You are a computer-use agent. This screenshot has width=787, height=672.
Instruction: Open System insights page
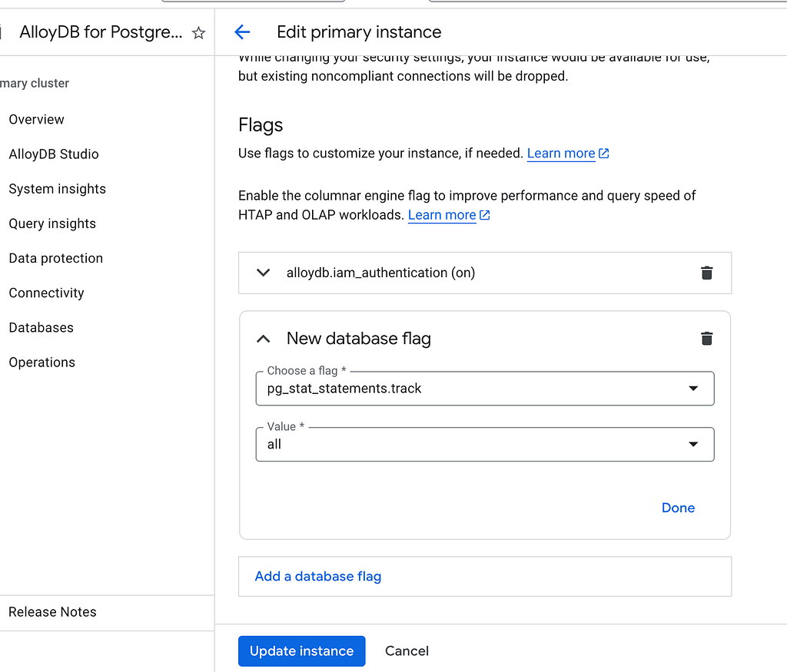pyautogui.click(x=57, y=189)
